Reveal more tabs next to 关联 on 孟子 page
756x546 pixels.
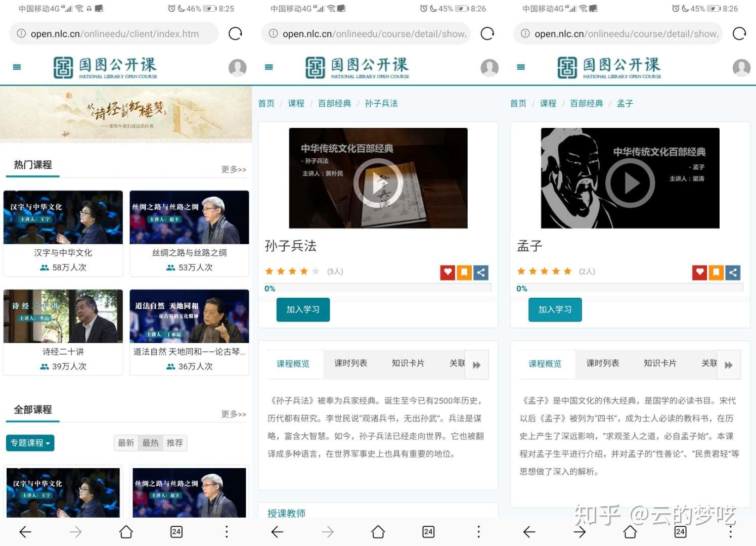[728, 365]
